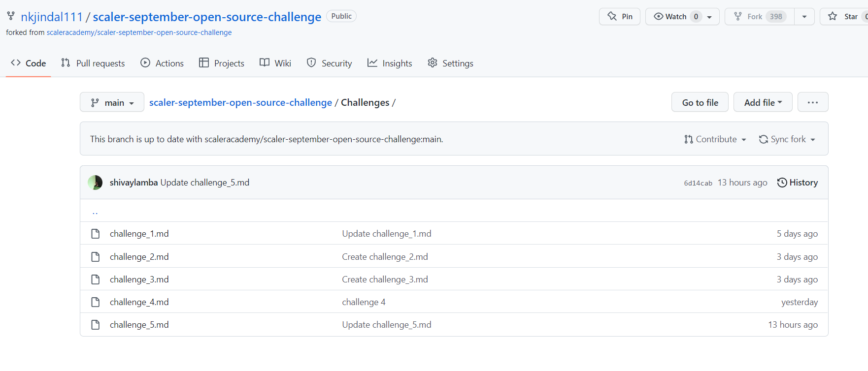
Task: Open the scaleracademy upstream repository link
Action: point(139,32)
